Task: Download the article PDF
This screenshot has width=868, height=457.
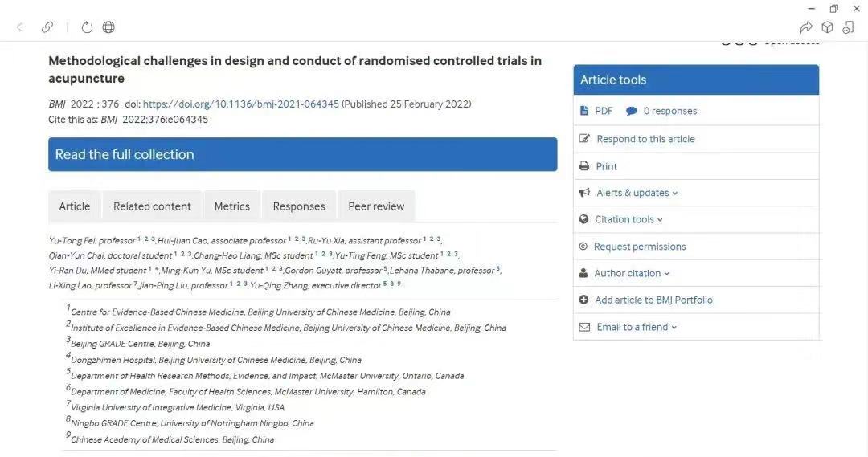Action: 603,111
